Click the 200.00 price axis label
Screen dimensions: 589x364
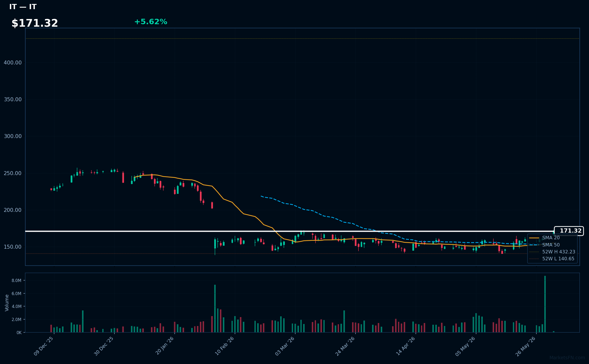[x=13, y=210]
